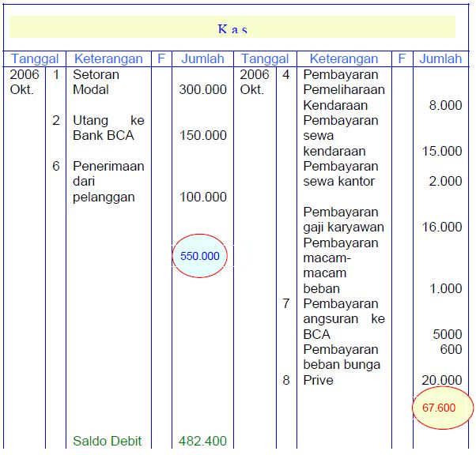Select Pembayaran sewa kendaraan entry

[x=341, y=136]
